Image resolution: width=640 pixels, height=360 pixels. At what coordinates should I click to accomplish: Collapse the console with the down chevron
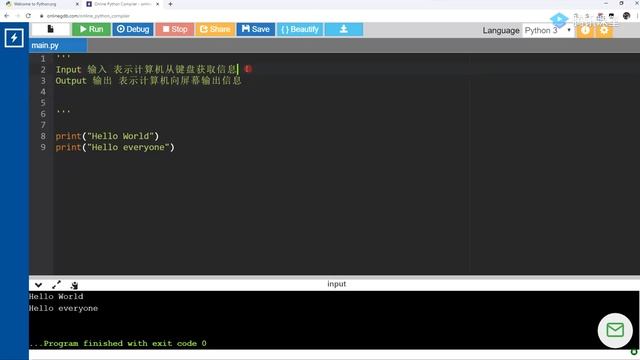pyautogui.click(x=38, y=285)
